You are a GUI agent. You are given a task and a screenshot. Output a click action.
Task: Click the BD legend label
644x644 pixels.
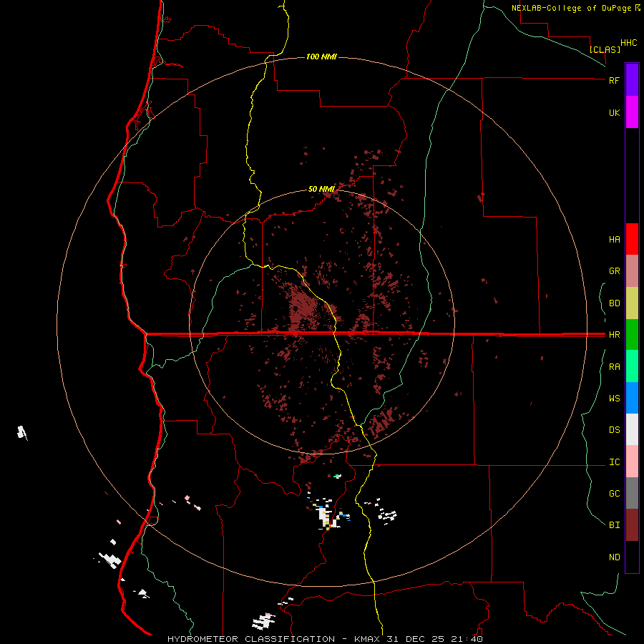614,303
